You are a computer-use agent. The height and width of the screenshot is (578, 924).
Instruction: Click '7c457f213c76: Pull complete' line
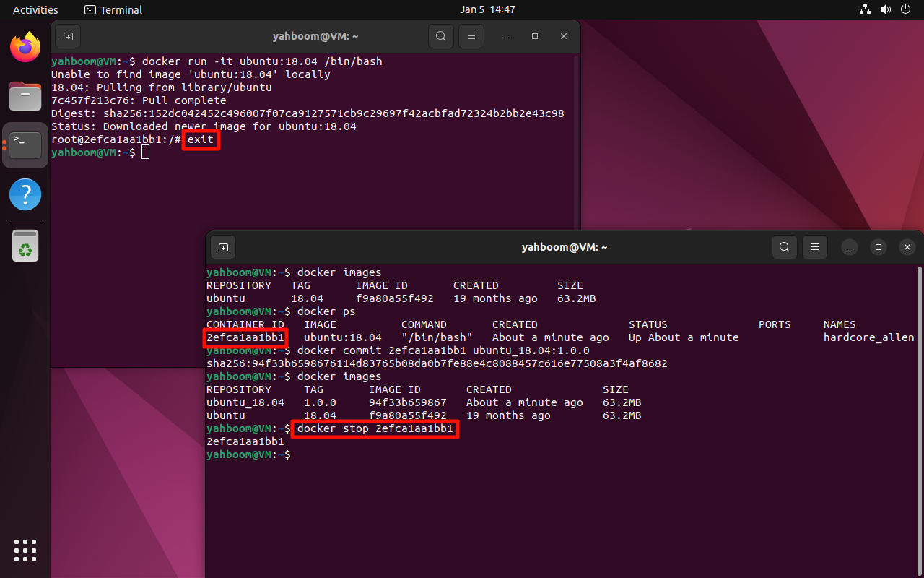click(139, 100)
